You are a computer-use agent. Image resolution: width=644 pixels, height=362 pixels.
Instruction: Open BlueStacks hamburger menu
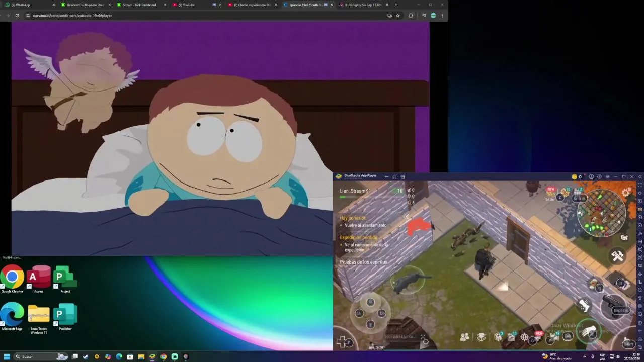607,177
